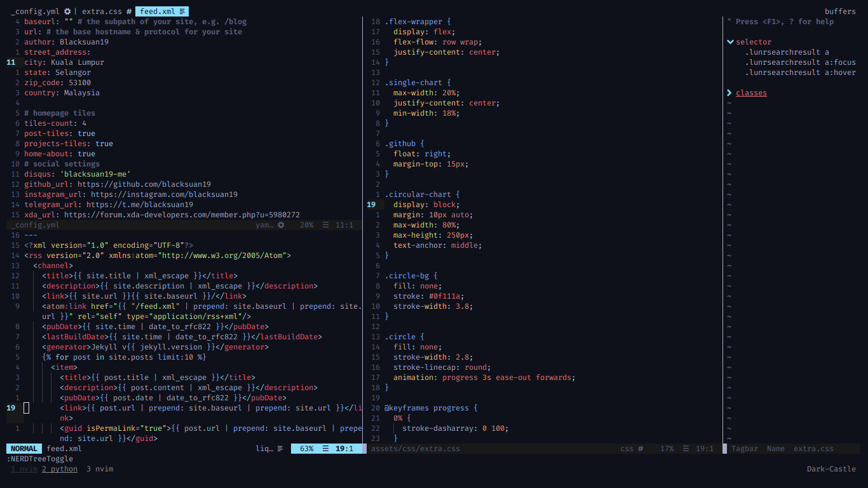Click the gear icon beside _config.yml buffer name
868x488 pixels.
click(x=66, y=11)
